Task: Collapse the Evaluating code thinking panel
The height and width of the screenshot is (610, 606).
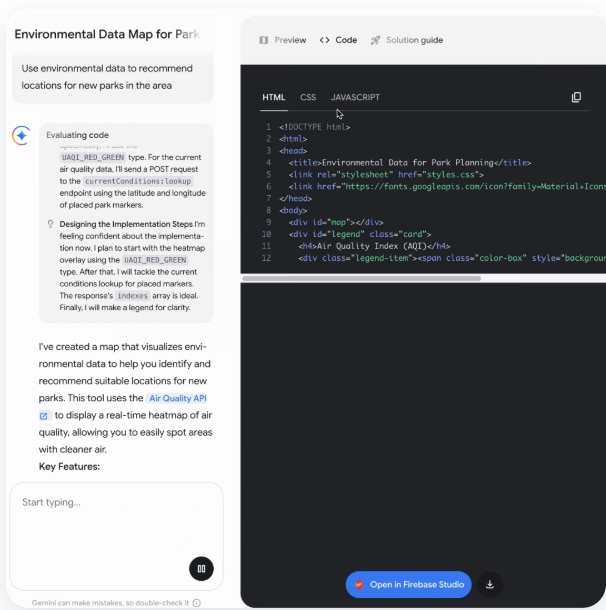Action: 78,135
